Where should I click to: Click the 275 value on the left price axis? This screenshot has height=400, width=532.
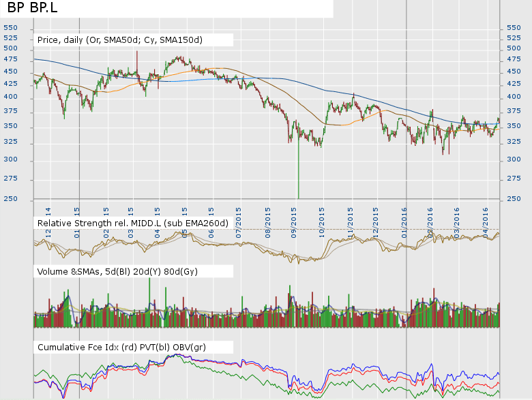pos(10,179)
